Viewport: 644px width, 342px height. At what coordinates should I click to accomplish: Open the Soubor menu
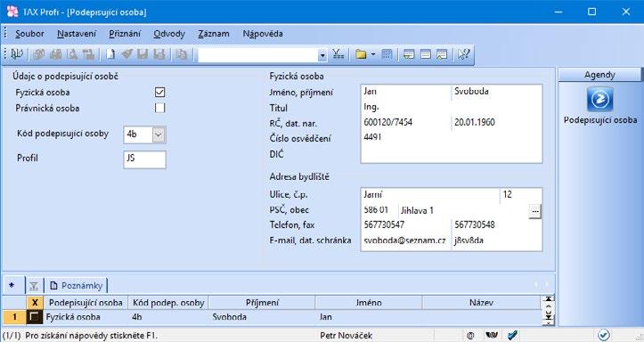[x=29, y=34]
